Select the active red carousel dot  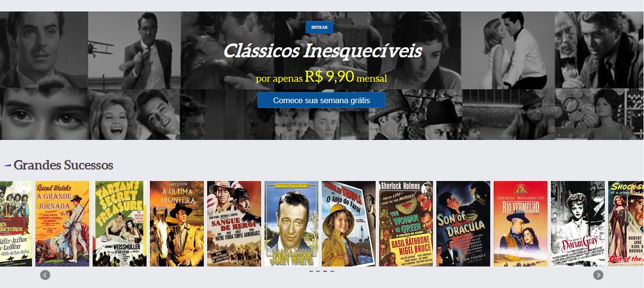tap(325, 271)
